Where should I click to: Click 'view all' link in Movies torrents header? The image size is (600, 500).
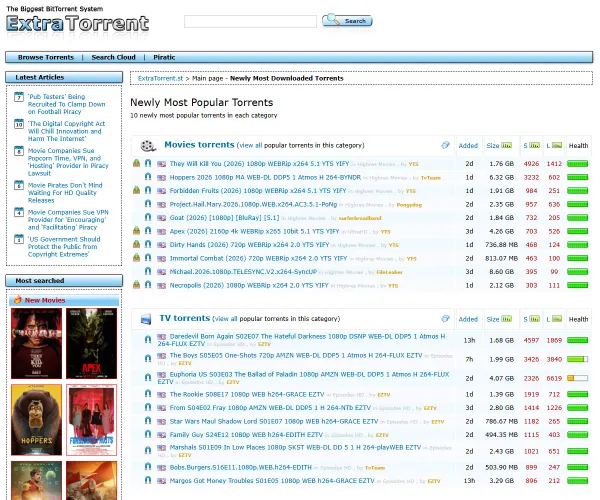tap(251, 145)
